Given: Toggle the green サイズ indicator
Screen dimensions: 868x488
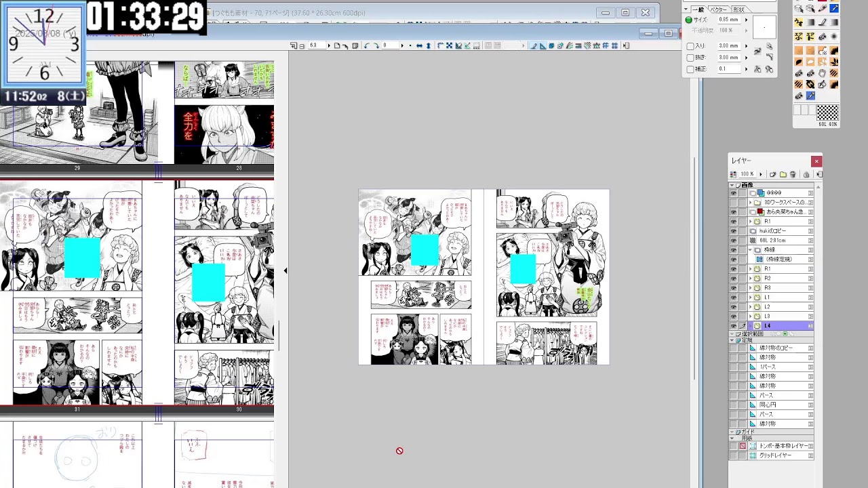Looking at the screenshot, I should coord(689,20).
